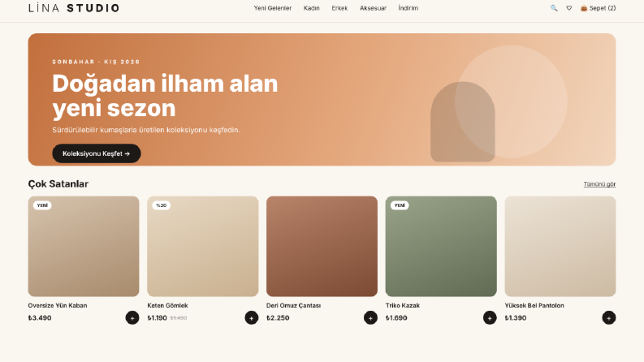Click the ₺1.690 price
Viewport: 644px width, 362px height.
(396, 317)
